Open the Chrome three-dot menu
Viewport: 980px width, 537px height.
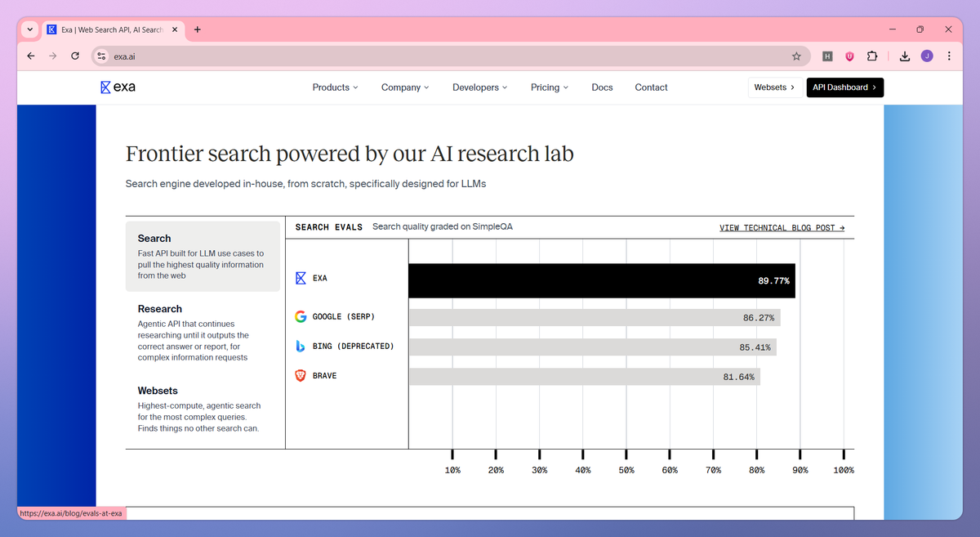[x=949, y=56]
